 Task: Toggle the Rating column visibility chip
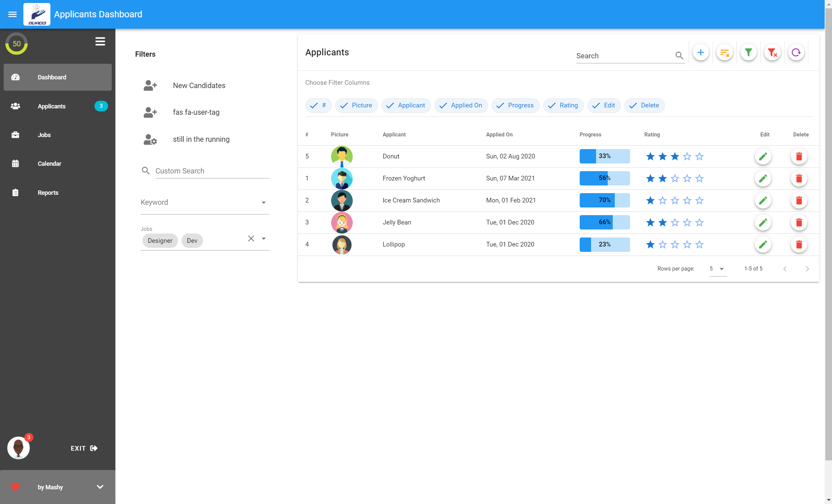click(563, 105)
